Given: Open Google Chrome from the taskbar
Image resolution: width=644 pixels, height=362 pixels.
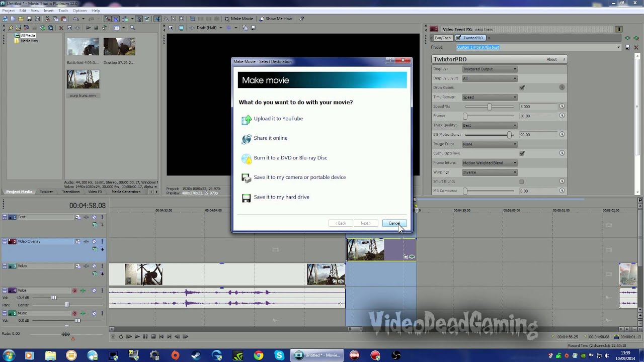Looking at the screenshot, I should [258, 355].
